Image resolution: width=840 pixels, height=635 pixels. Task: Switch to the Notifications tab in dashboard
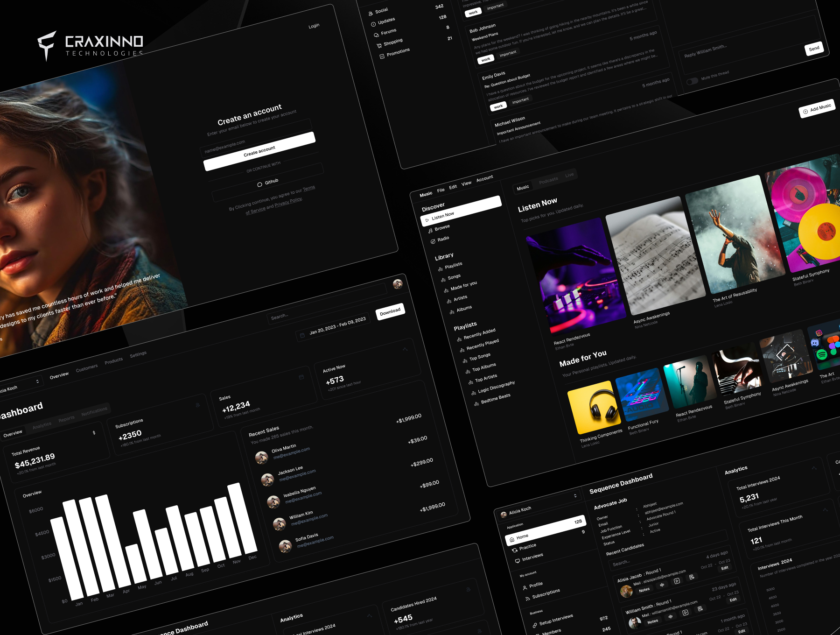(x=94, y=411)
